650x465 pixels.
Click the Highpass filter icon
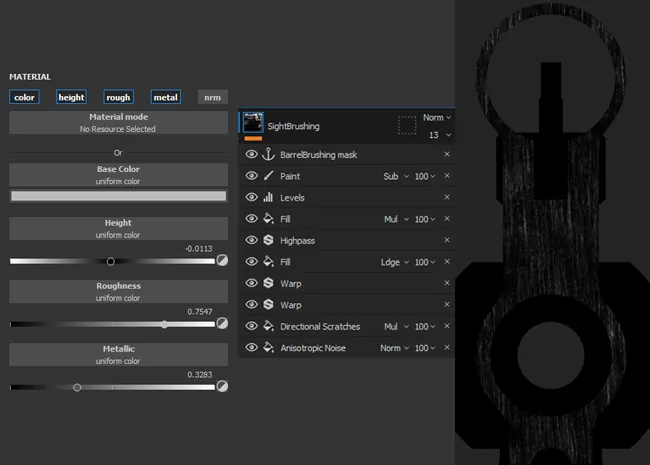[x=268, y=240]
